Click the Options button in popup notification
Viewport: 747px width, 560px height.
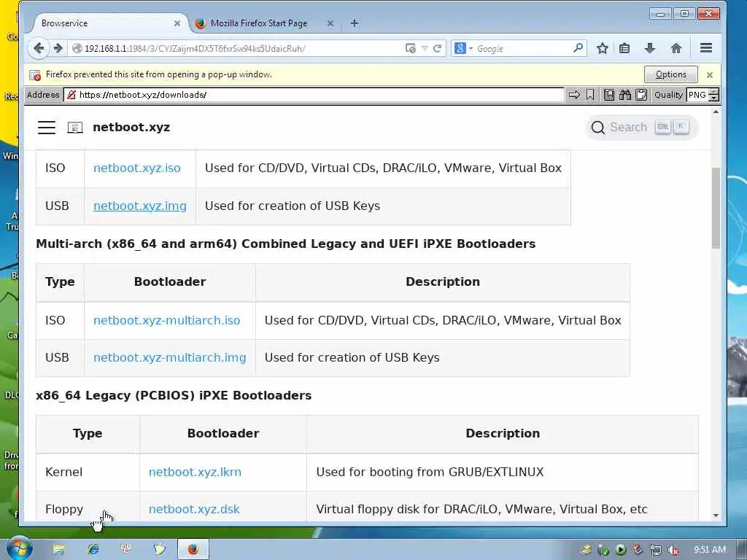671,75
